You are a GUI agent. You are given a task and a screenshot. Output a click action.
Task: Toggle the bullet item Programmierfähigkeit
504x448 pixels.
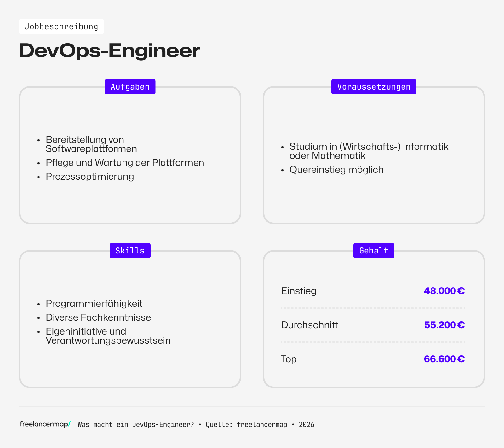[94, 303]
